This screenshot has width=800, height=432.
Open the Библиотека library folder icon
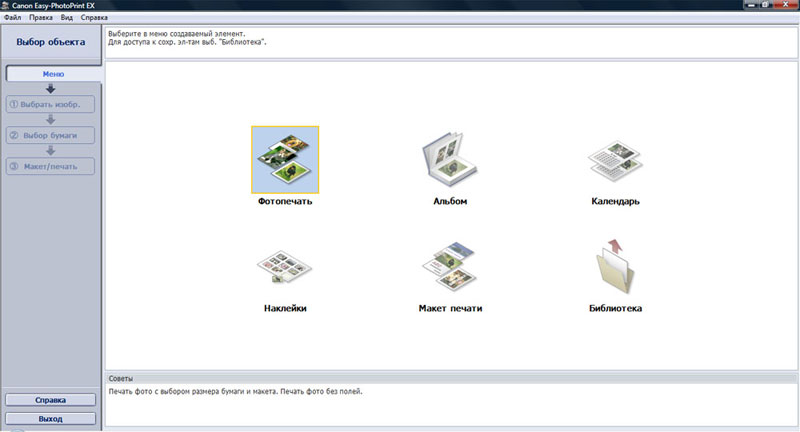click(615, 266)
